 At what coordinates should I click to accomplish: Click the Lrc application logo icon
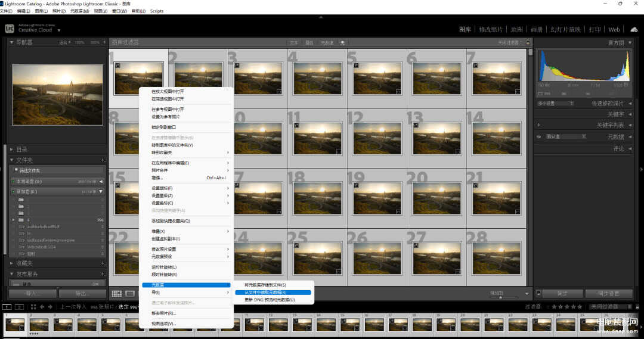tap(10, 29)
